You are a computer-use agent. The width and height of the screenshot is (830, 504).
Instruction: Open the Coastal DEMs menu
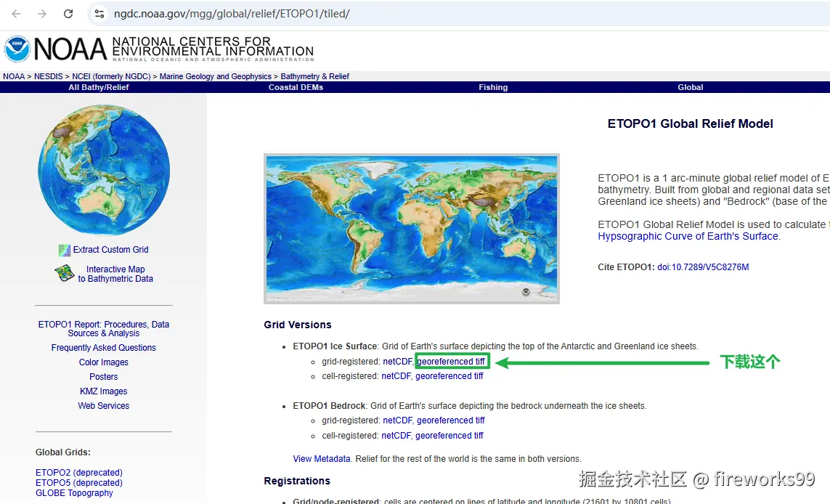coord(296,87)
